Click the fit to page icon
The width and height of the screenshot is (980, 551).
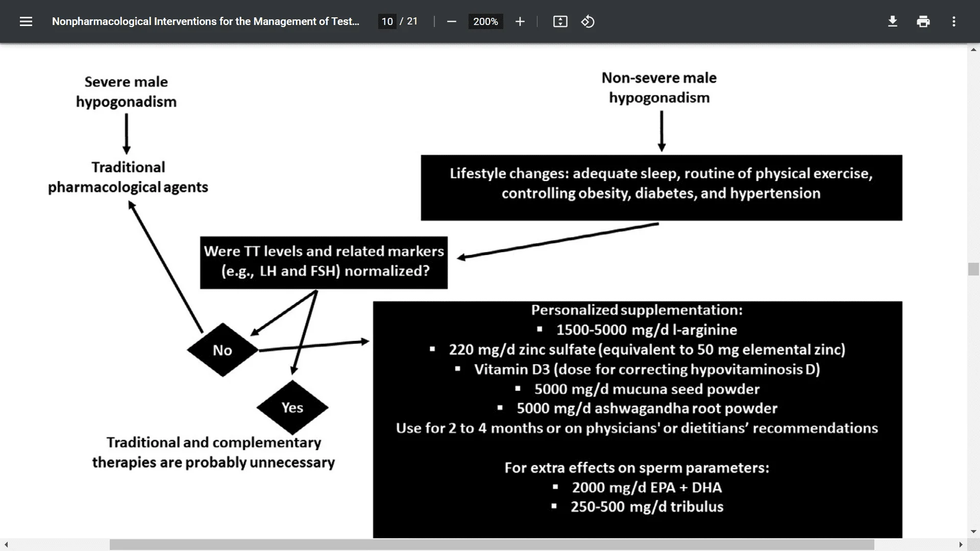(x=560, y=21)
